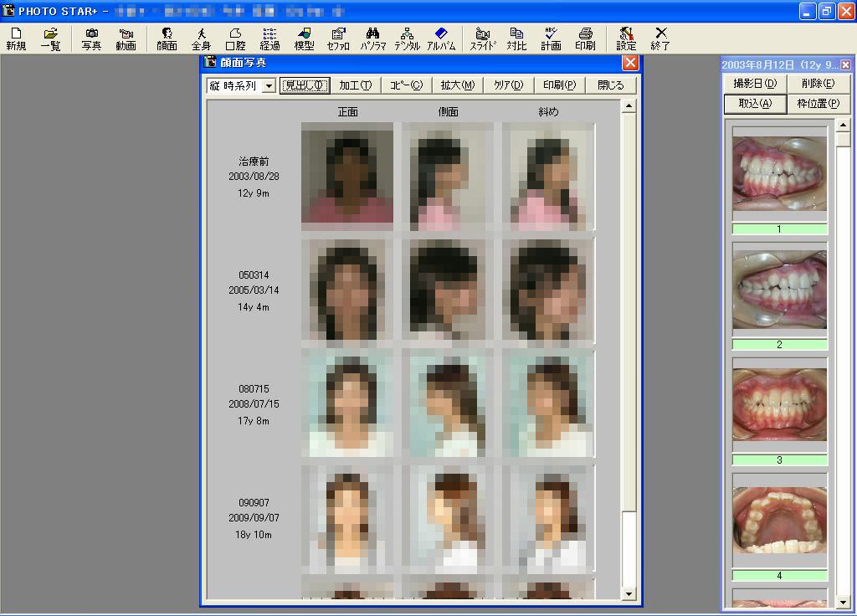Click the 削除(E) delete button

click(x=819, y=84)
